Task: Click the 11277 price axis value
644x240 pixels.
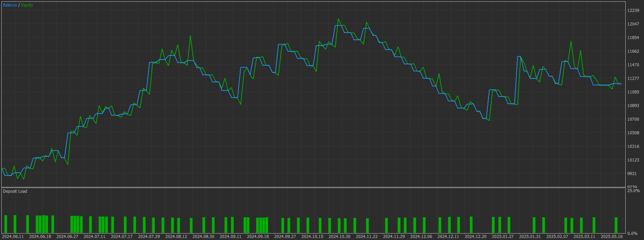Action: tap(633, 79)
